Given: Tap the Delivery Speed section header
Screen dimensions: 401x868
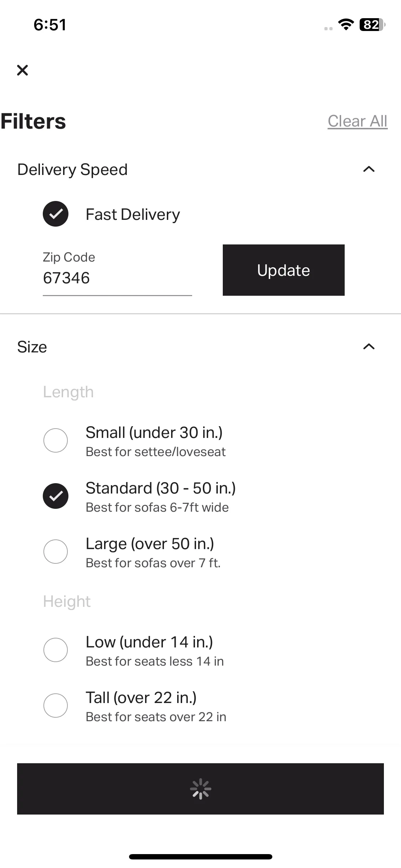Looking at the screenshot, I should 72,170.
